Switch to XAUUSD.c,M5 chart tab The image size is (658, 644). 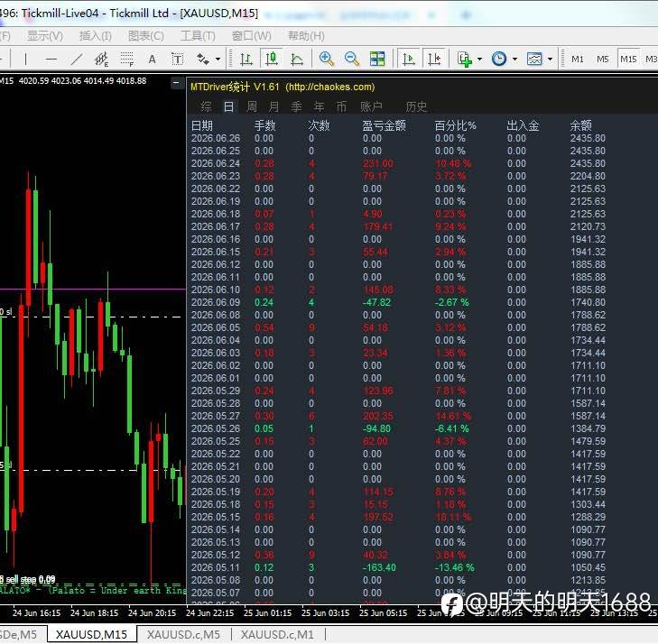[x=183, y=634]
